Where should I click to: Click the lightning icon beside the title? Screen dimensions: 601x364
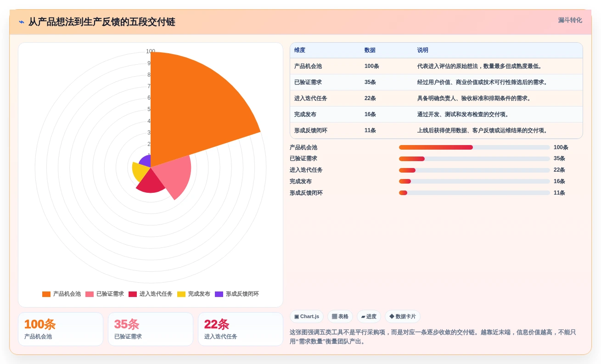coord(22,22)
